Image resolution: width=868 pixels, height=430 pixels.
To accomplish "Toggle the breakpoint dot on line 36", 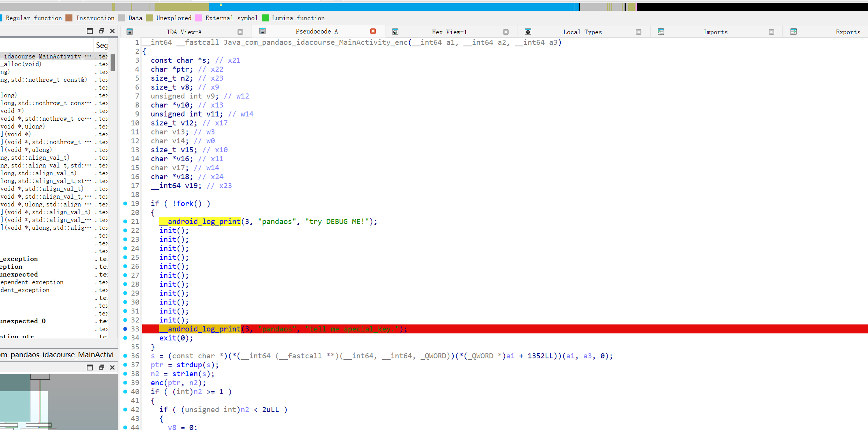I will click(125, 356).
